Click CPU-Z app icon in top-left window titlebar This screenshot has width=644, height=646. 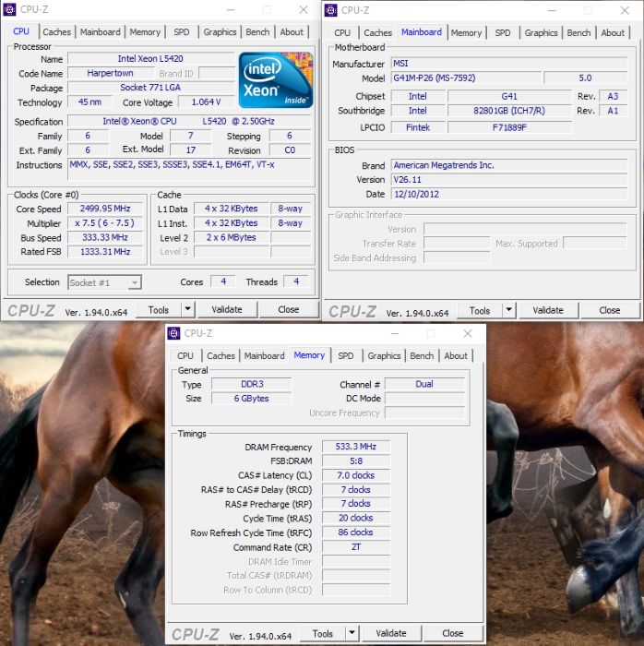(9, 9)
